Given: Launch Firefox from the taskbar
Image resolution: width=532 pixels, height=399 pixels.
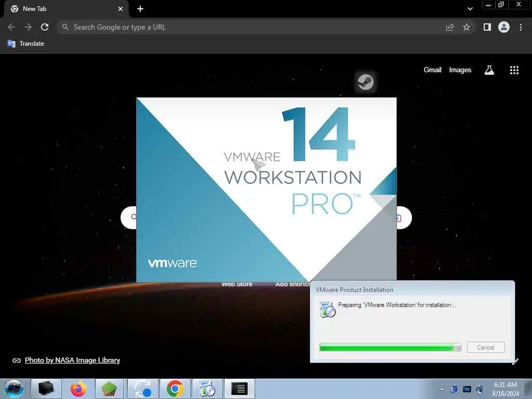Looking at the screenshot, I should point(78,389).
